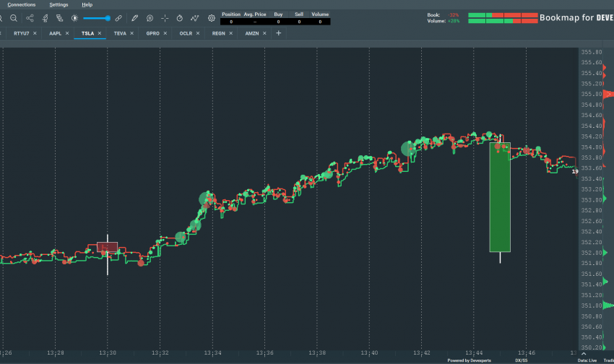Click the Data: Live status text

pos(587,360)
